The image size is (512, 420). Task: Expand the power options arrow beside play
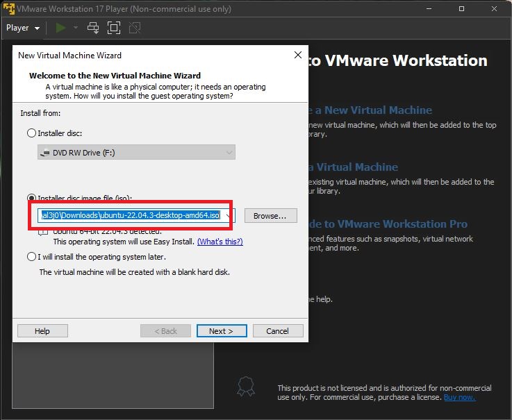[76, 28]
